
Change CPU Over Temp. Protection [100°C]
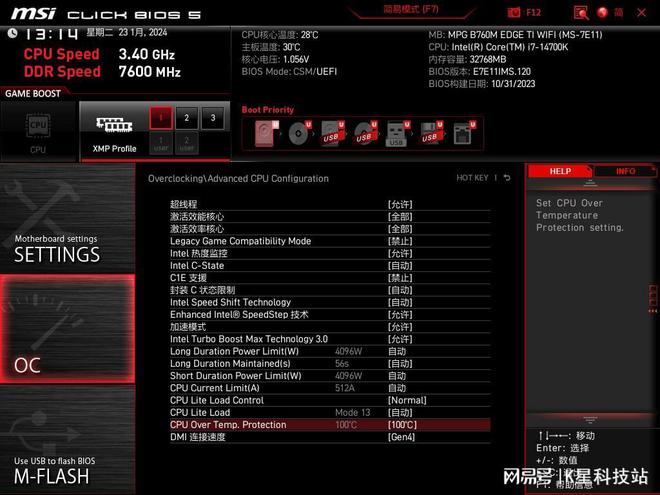pyautogui.click(x=402, y=425)
